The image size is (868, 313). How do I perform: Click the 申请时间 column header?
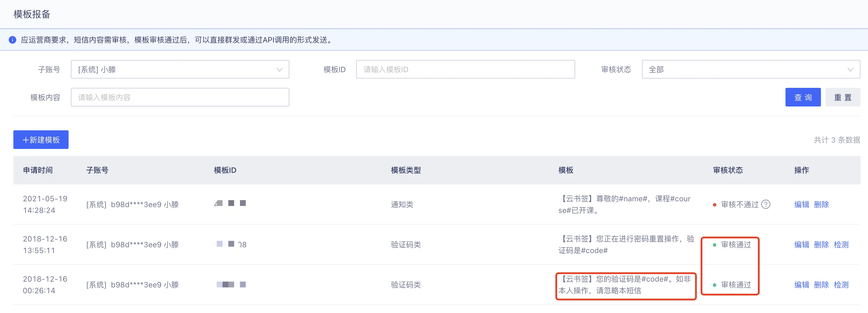pyautogui.click(x=38, y=170)
